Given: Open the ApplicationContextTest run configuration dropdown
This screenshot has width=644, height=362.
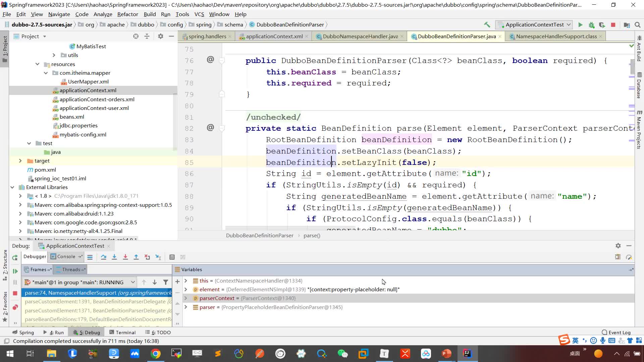Looking at the screenshot, I should coord(535,24).
